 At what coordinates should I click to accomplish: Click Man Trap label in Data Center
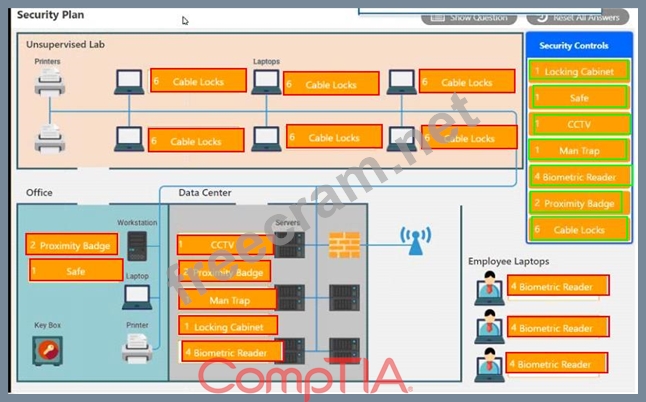[x=228, y=299]
